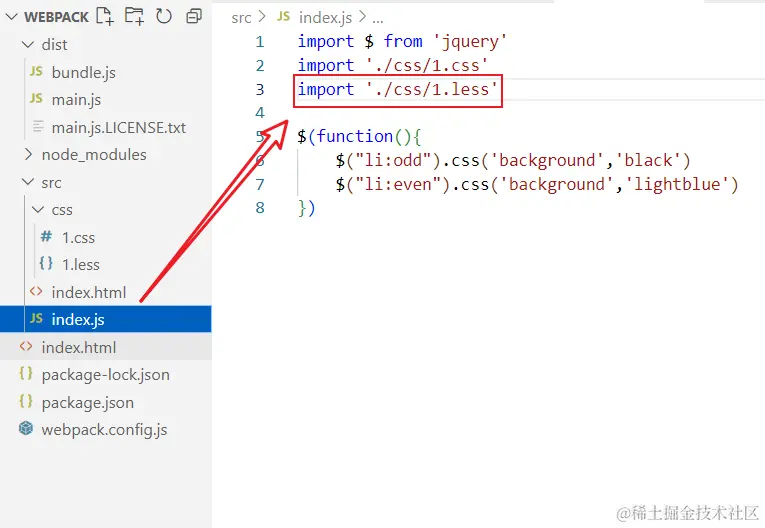This screenshot has width=765, height=528.
Task: Click the braces icon beside package.json
Action: 26,402
